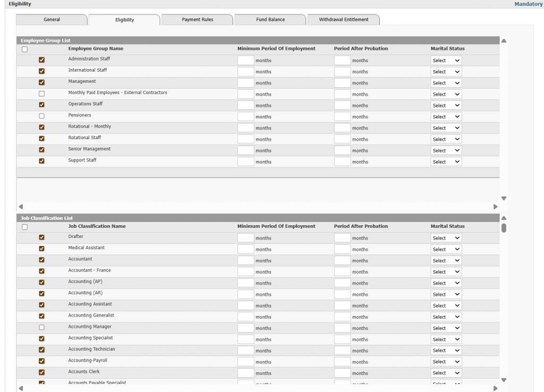Click scroll-down arrow of Employee Group List
544x392 pixels.
click(x=504, y=199)
